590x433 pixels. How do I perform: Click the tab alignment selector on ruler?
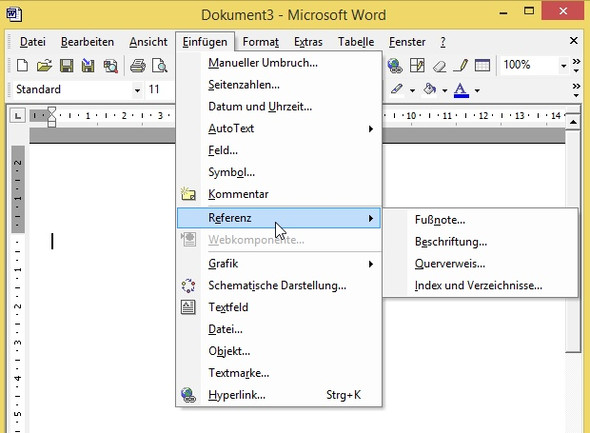click(x=18, y=116)
